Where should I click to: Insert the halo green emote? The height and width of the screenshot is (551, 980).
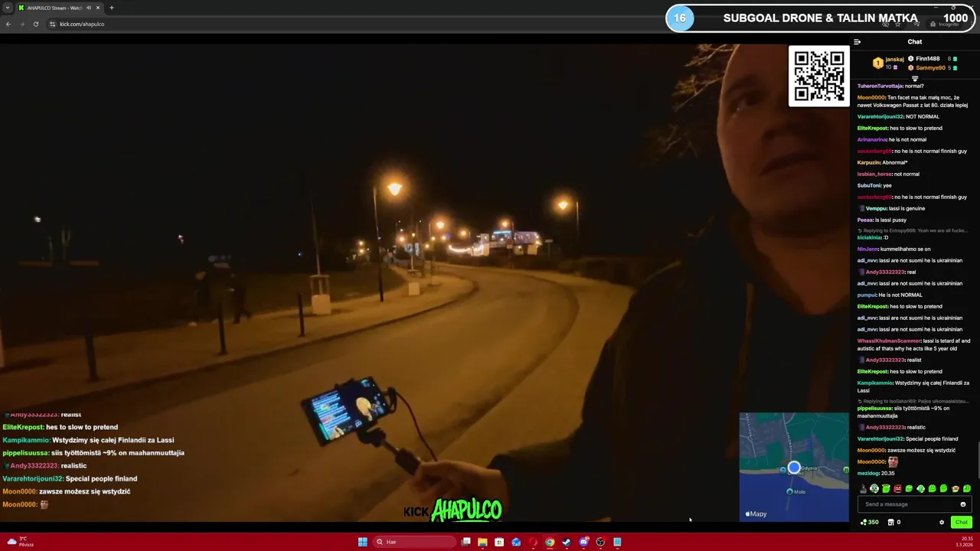(x=886, y=488)
